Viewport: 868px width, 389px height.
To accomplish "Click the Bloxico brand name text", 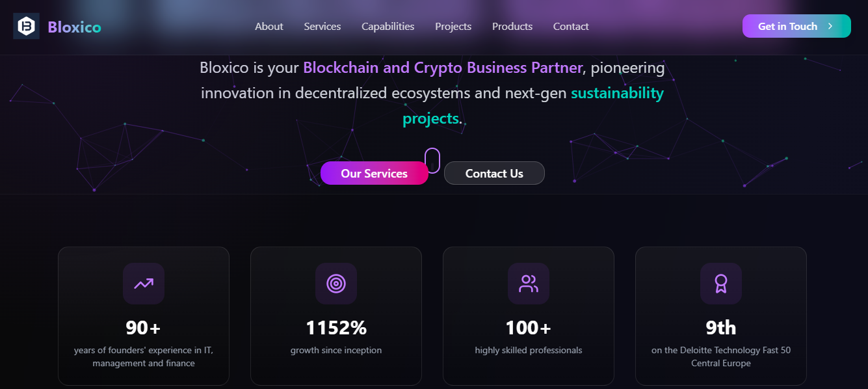I will [74, 27].
